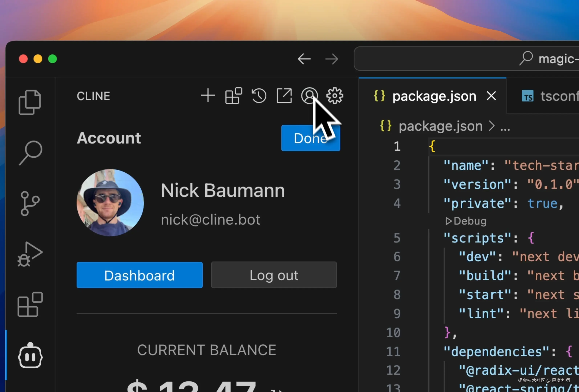Click the "dependencies" key in the editor
The width and height of the screenshot is (579, 392).
(496, 352)
